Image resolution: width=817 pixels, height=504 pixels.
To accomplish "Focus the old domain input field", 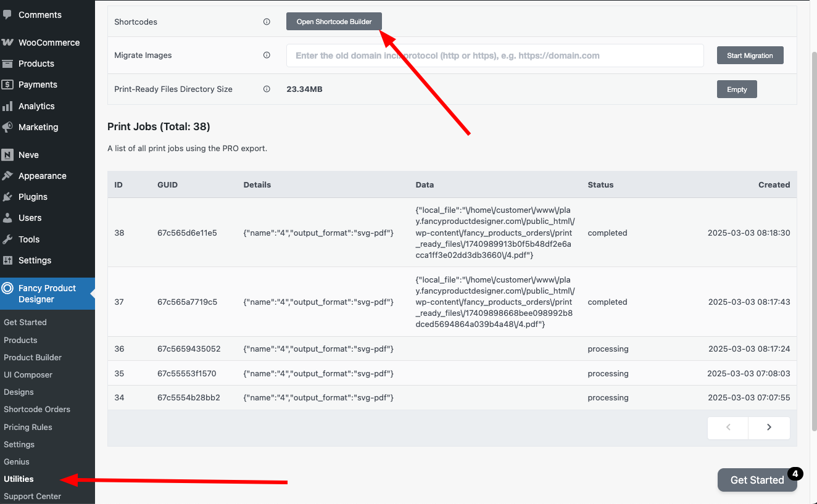I will (495, 56).
